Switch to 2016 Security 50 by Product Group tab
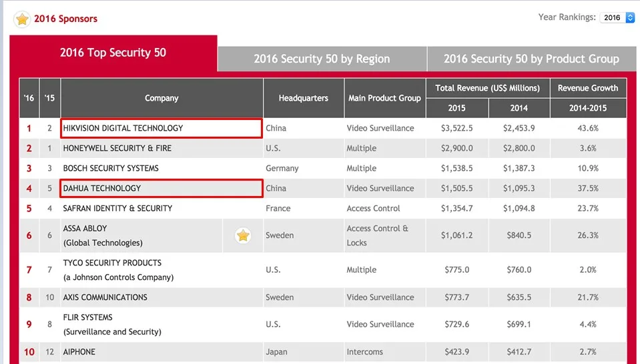Image resolution: width=640 pixels, height=364 pixels. 531,59
